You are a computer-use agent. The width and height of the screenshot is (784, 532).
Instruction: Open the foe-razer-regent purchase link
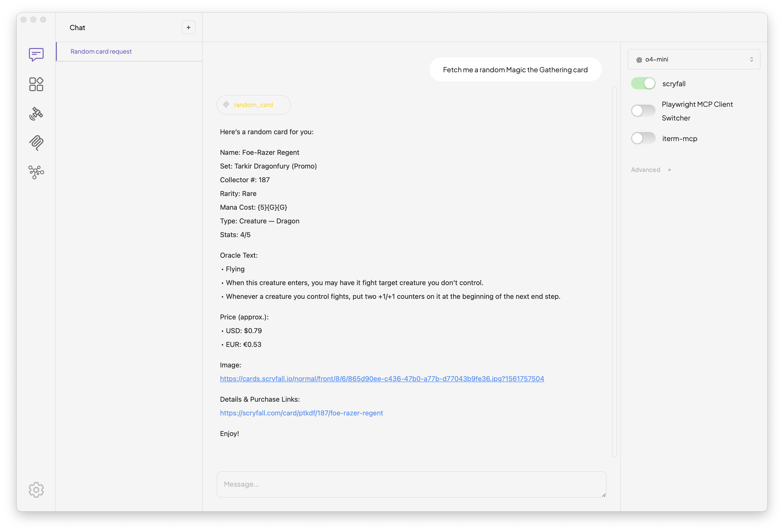coord(301,412)
